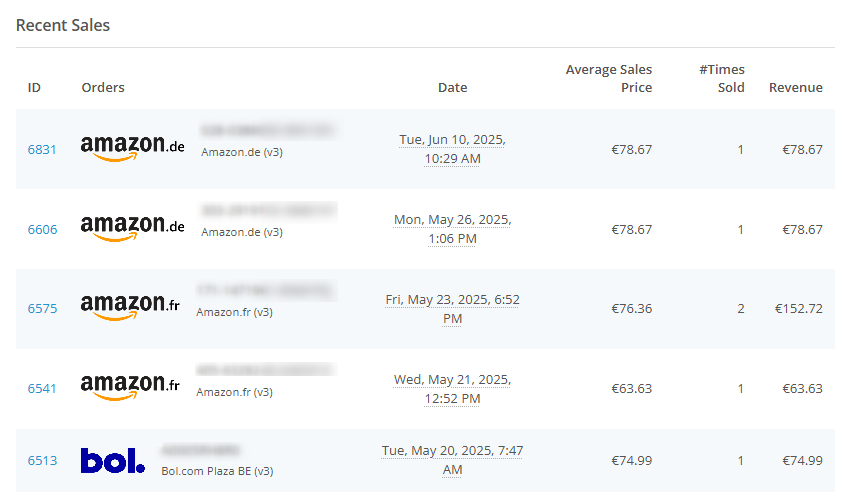Open order ID 6541 link
The image size is (845, 504).
tap(42, 389)
